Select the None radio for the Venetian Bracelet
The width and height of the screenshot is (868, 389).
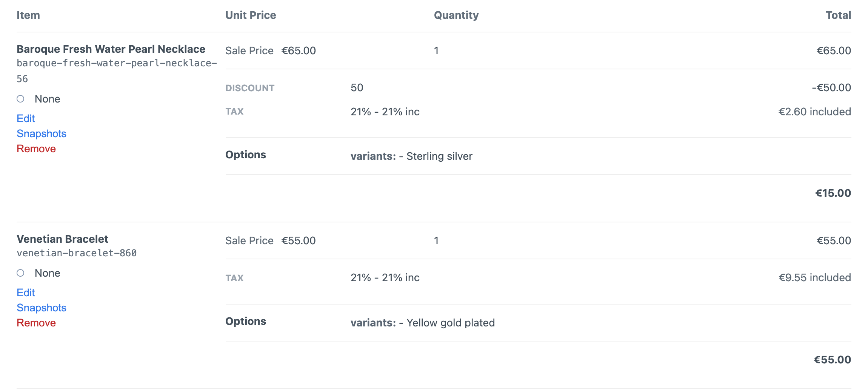(21, 273)
